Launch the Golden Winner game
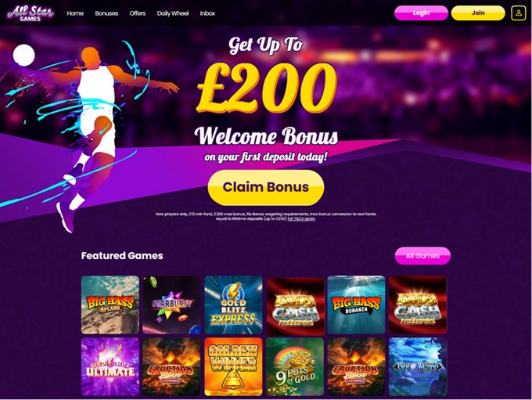Image resolution: width=532 pixels, height=400 pixels. coord(233,366)
